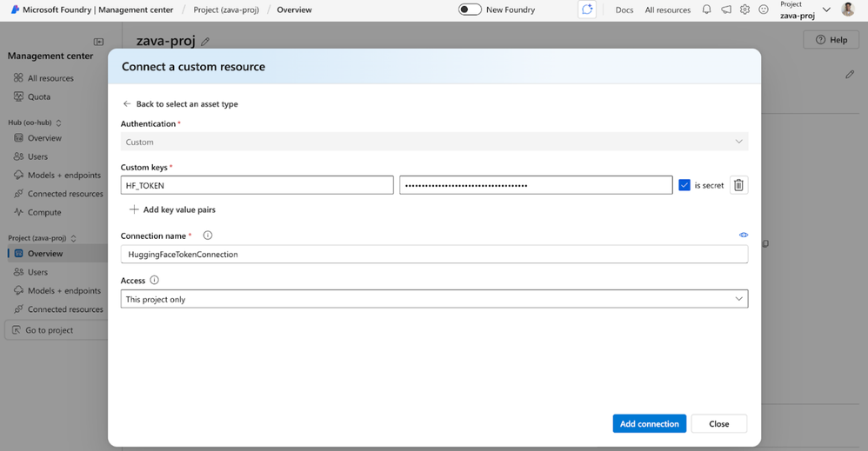Open the Authentication dropdown
This screenshot has width=868, height=451.
pos(434,142)
